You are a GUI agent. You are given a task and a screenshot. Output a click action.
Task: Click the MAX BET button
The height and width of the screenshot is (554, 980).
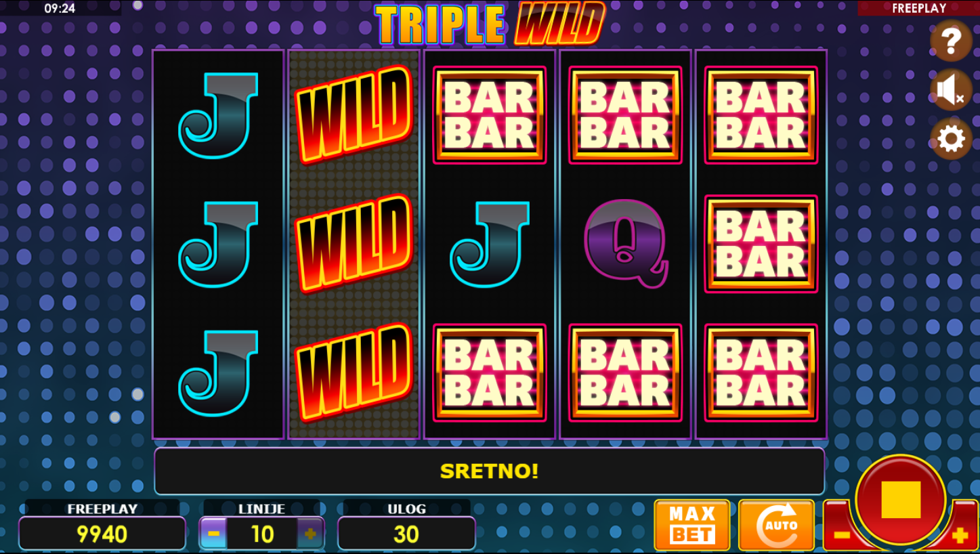coord(691,525)
